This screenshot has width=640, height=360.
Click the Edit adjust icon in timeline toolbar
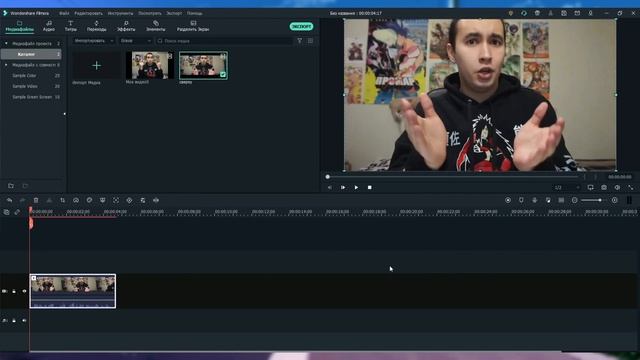click(x=143, y=200)
